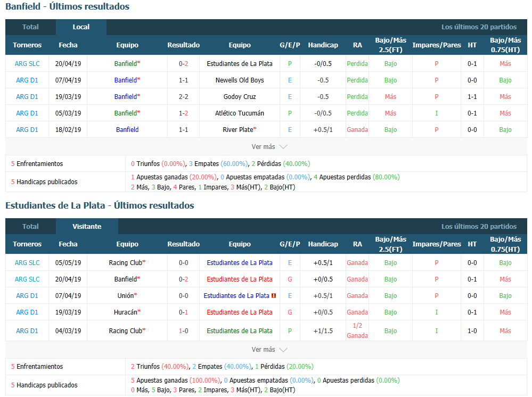Click result 2-2 against Godoy Cruz

click(184, 97)
